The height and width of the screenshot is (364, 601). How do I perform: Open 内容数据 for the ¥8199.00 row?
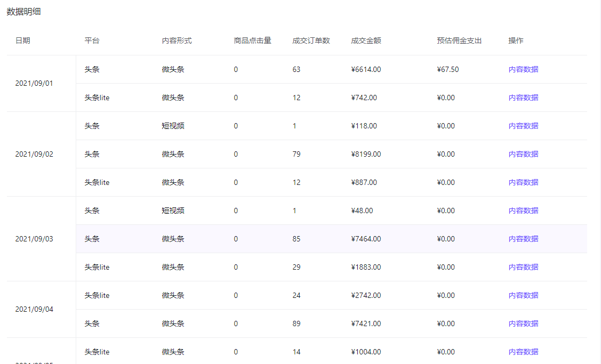point(523,154)
